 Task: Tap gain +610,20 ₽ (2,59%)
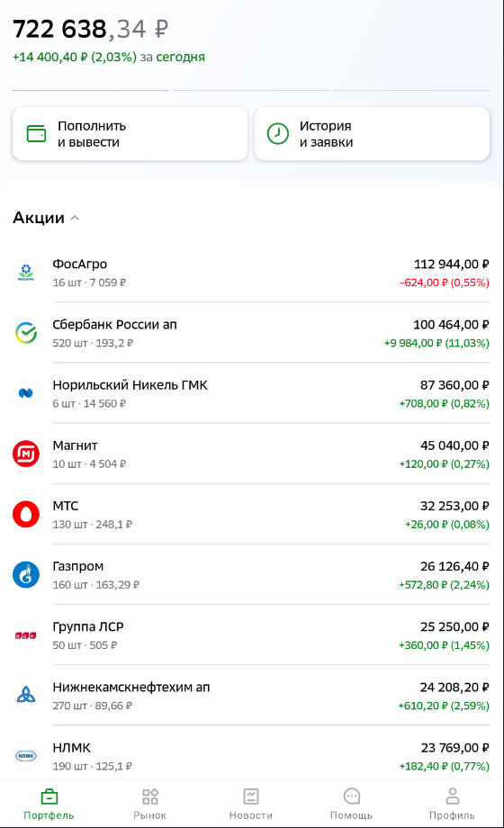point(444,706)
